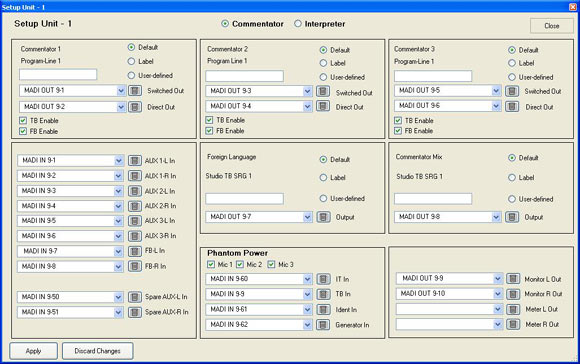The image size is (580, 364).
Task: Click the Foreign Language label text field
Action: (x=245, y=199)
